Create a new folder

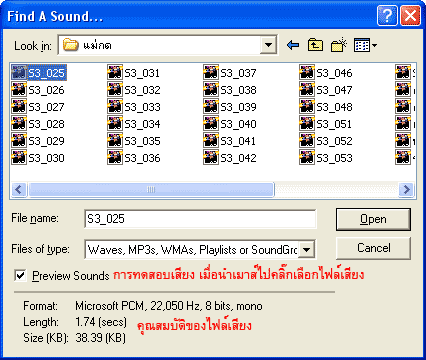[339, 45]
